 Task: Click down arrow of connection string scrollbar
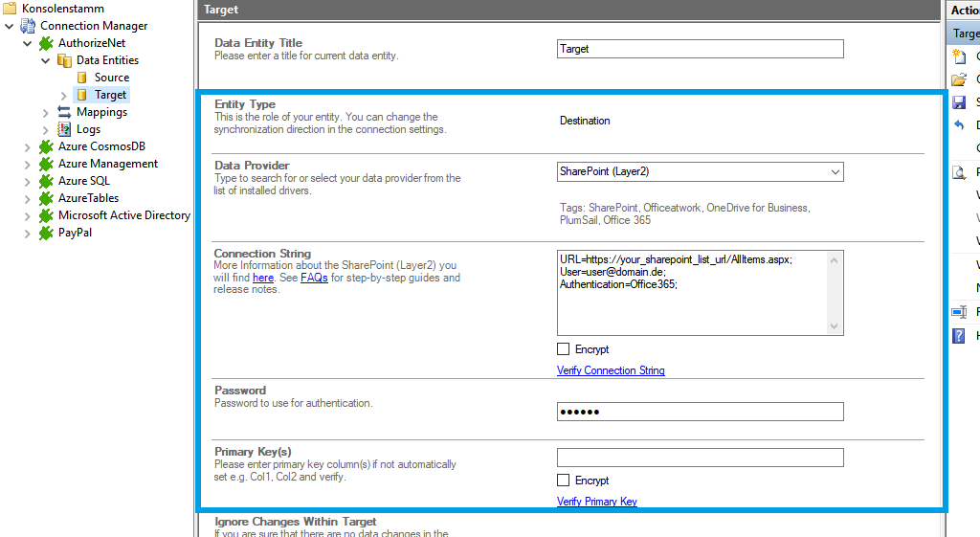(x=835, y=326)
